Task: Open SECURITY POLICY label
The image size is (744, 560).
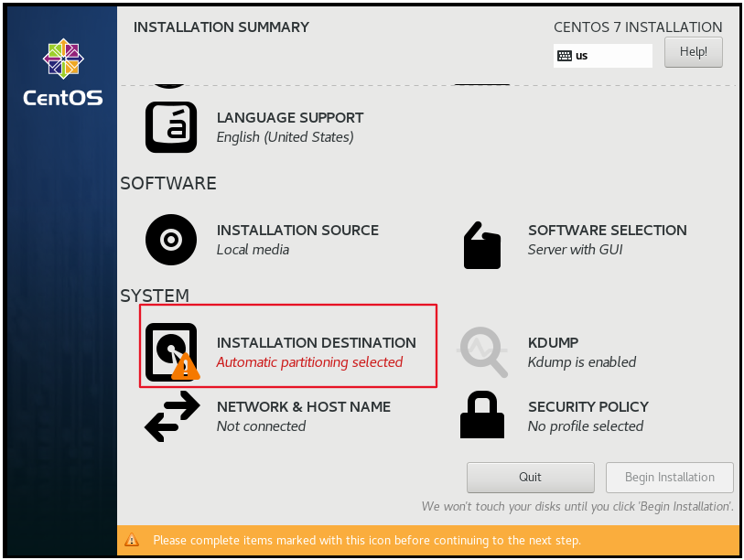Action: [x=588, y=406]
